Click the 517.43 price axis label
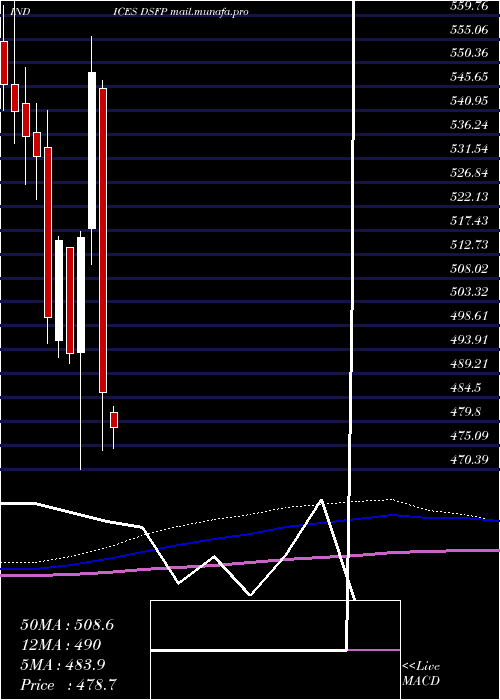 point(469,221)
